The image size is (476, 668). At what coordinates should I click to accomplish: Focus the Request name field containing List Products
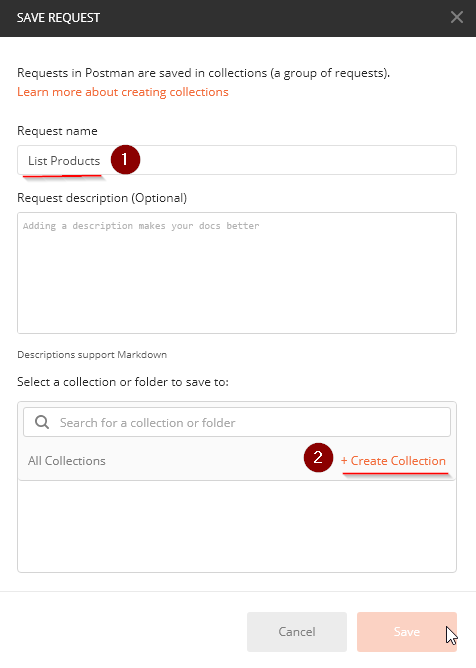(237, 160)
